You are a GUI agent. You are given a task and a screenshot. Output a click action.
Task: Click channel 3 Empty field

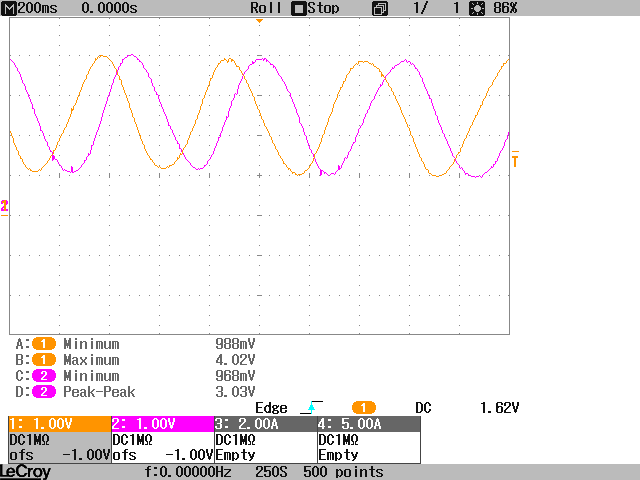[235, 455]
